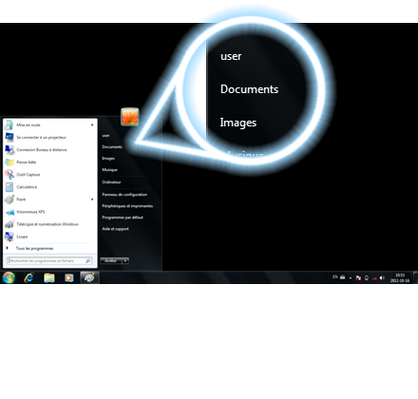The image size is (418, 399).
Task: Open the Documents library link
Action: [112, 147]
